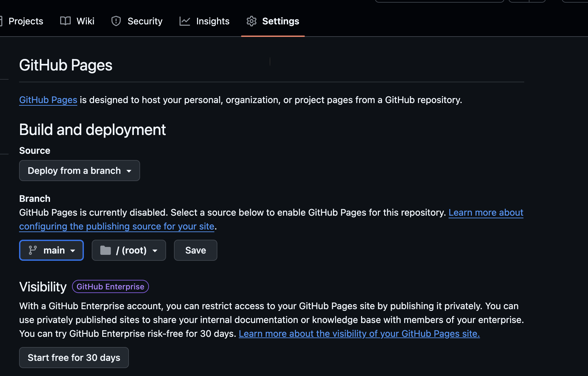Click the Build and deployment heading
Image resolution: width=588 pixels, height=376 pixels.
coord(92,130)
